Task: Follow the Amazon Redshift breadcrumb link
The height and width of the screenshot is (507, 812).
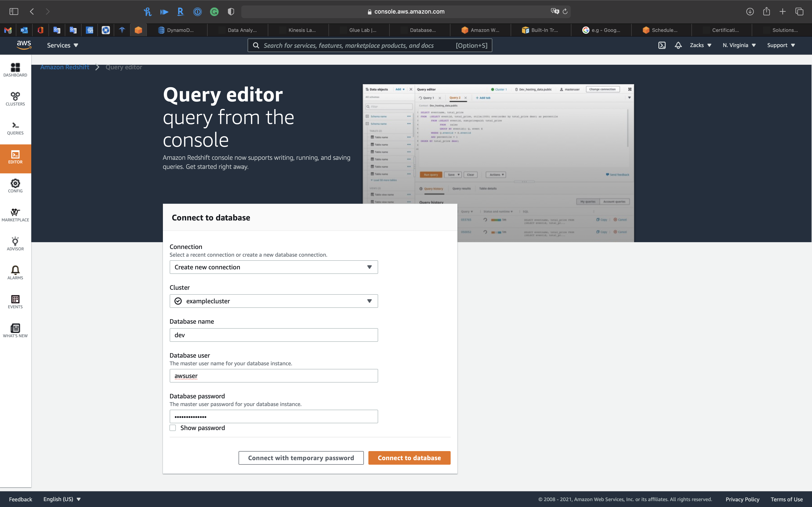Action: (x=65, y=67)
